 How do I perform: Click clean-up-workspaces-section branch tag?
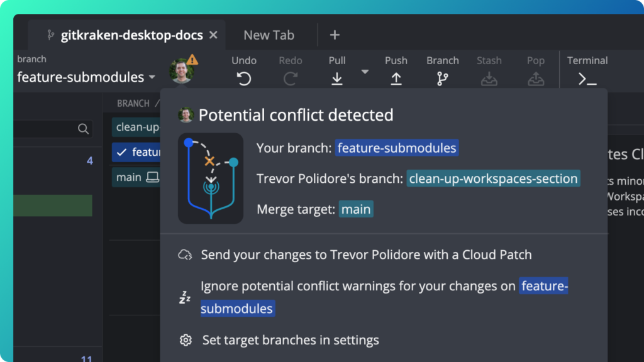[493, 178]
